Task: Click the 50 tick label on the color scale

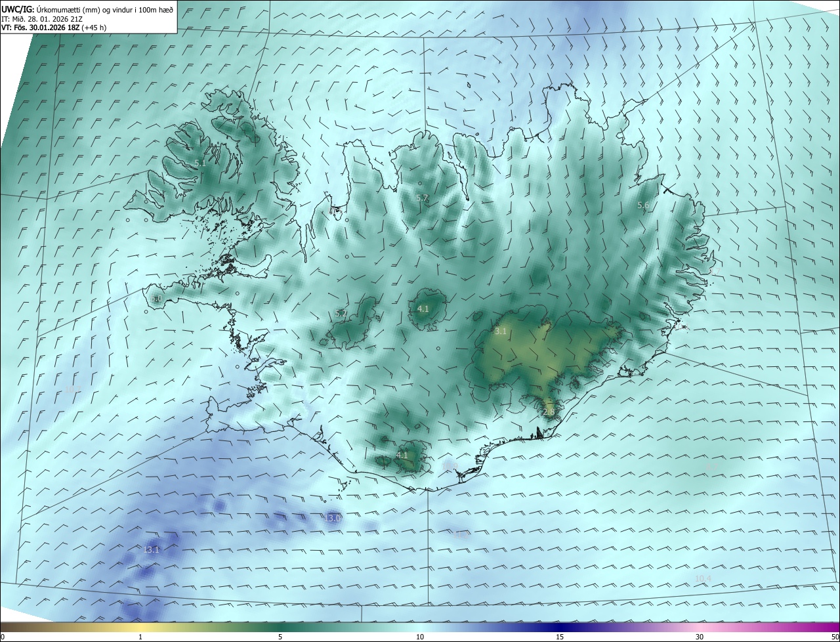Action: [x=835, y=637]
